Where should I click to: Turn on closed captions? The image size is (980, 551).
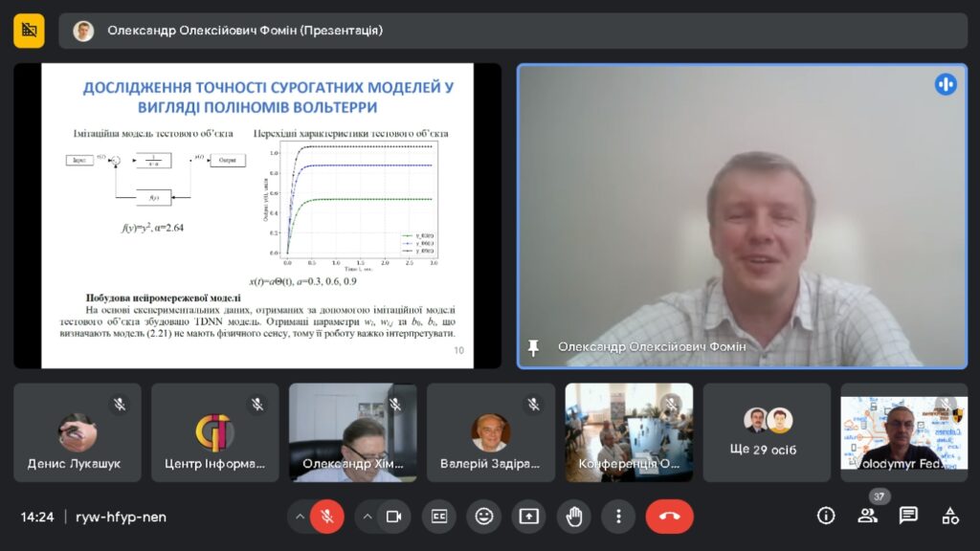[x=439, y=517]
